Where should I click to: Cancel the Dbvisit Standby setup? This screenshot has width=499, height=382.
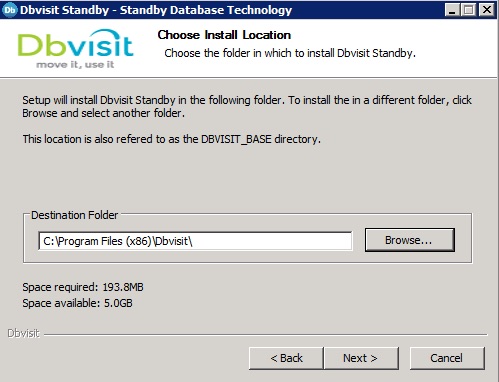coord(447,358)
